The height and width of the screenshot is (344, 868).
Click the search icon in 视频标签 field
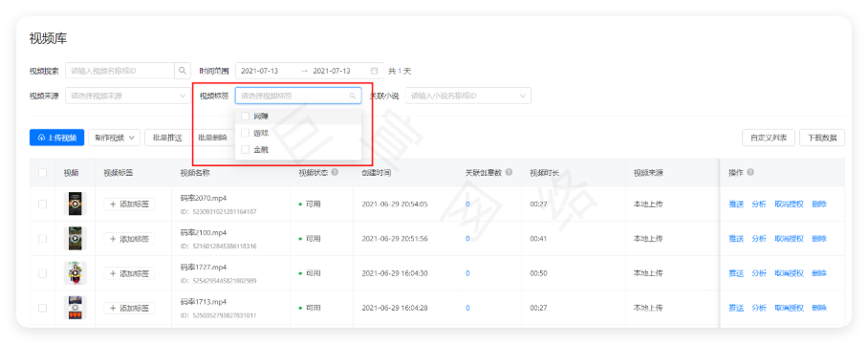point(353,96)
